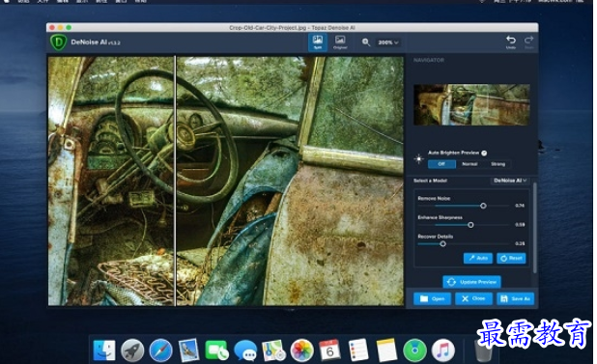Image resolution: width=597 pixels, height=364 pixels.
Task: Open Mail eagle stamp icon in Dock
Action: [x=188, y=350]
